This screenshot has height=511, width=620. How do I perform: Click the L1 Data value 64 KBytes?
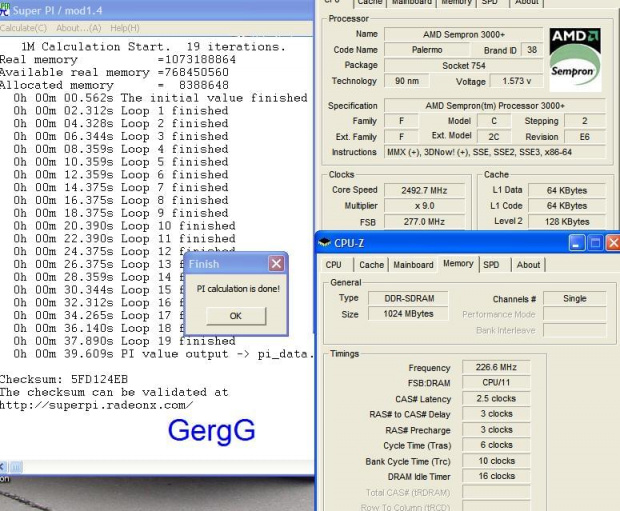[x=567, y=191]
